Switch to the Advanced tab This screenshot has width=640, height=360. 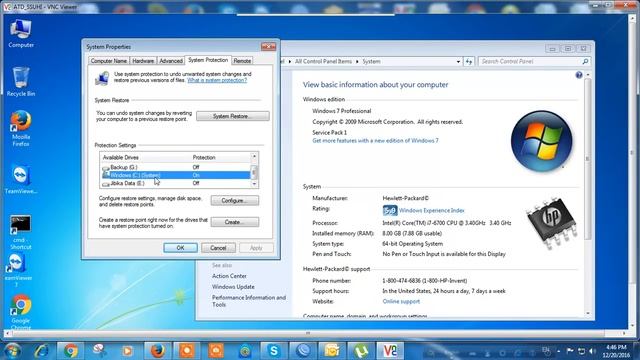click(x=171, y=61)
